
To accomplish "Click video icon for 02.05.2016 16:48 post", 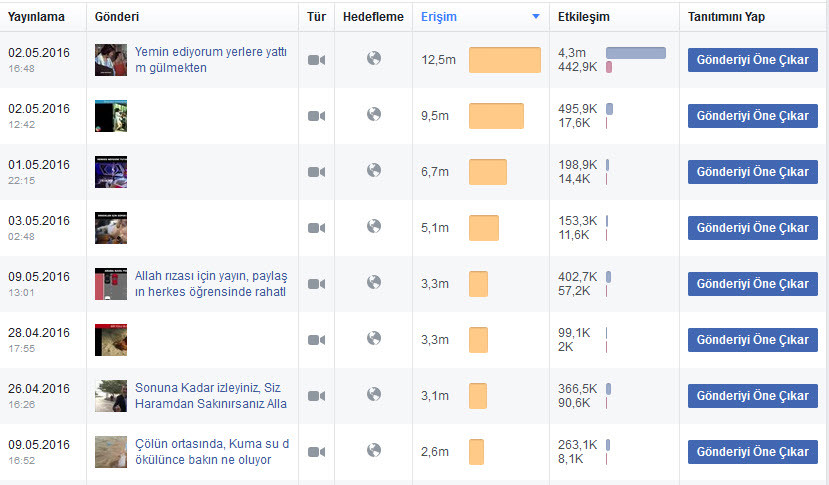I will pos(316,60).
